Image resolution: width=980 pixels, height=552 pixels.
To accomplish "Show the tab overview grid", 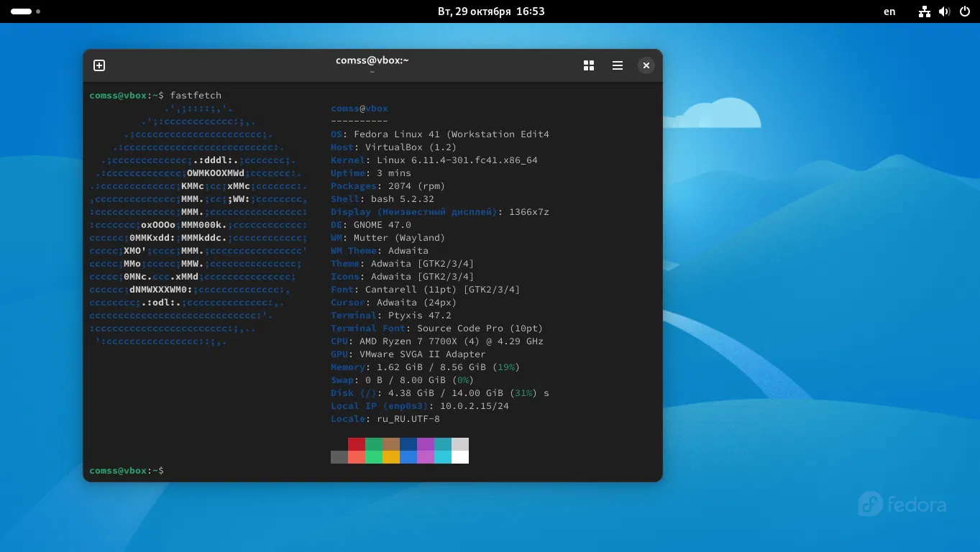I will point(589,65).
